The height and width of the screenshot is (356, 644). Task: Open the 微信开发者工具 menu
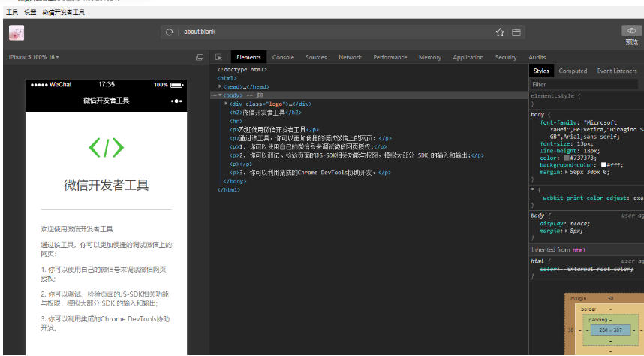[x=63, y=12]
